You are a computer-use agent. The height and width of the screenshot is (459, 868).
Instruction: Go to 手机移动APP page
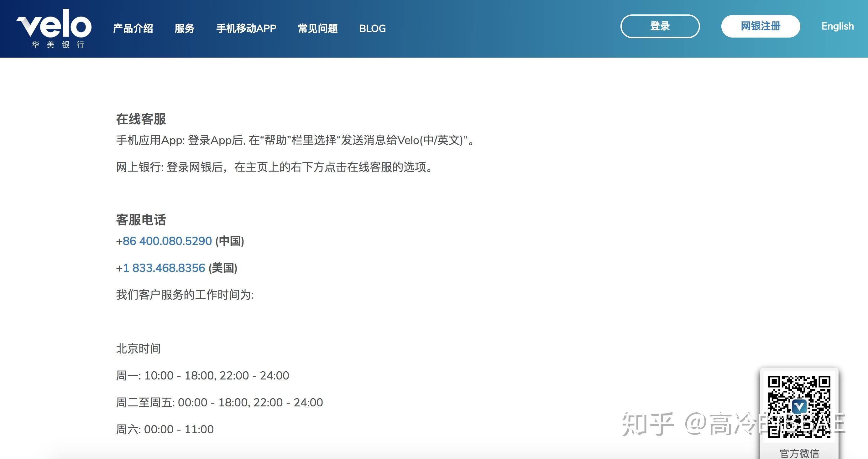click(x=246, y=28)
